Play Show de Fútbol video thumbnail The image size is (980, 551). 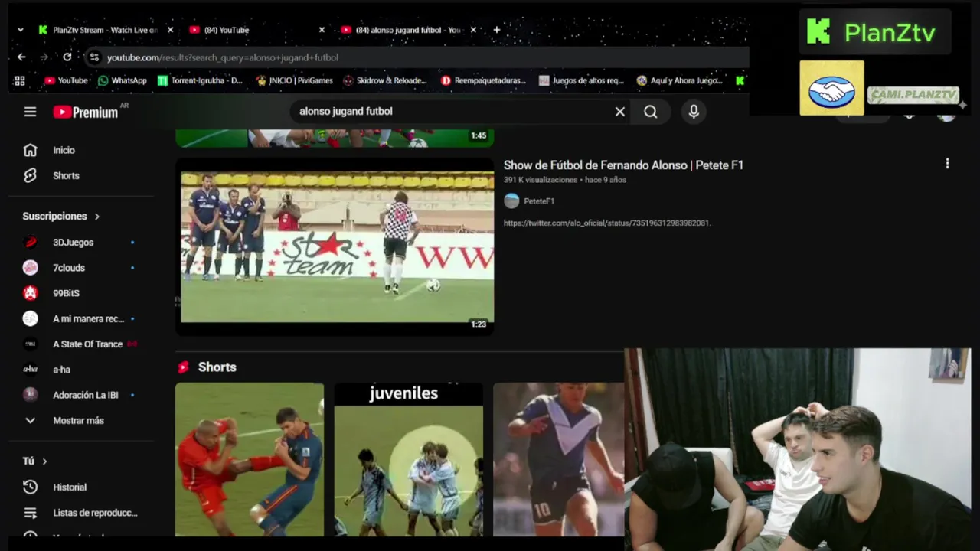335,246
